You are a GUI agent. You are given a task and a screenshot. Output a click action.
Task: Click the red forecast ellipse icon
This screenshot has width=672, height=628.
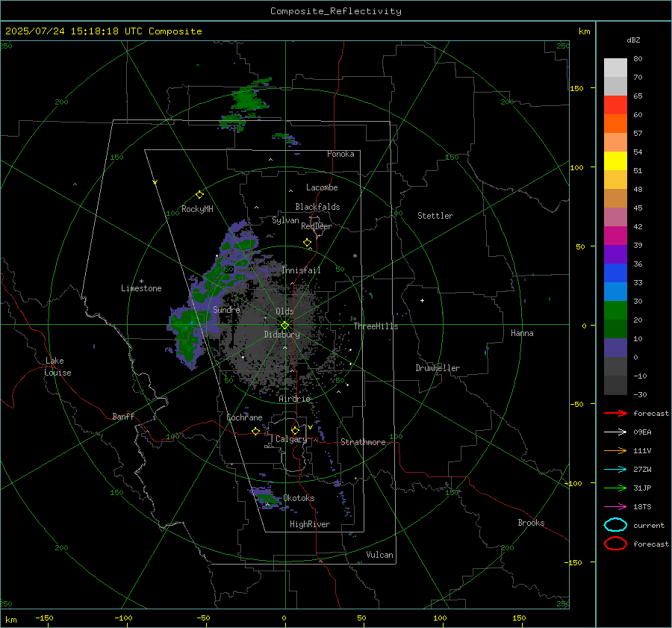point(615,544)
